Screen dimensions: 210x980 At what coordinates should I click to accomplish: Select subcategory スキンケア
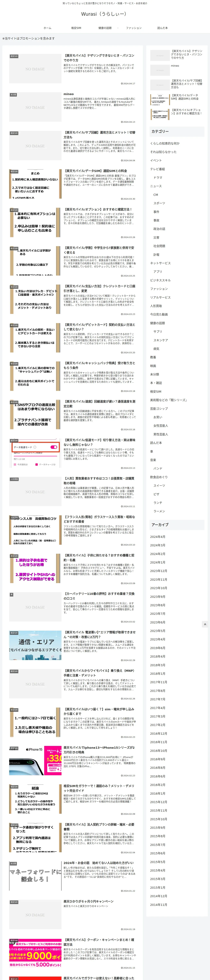[160, 340]
